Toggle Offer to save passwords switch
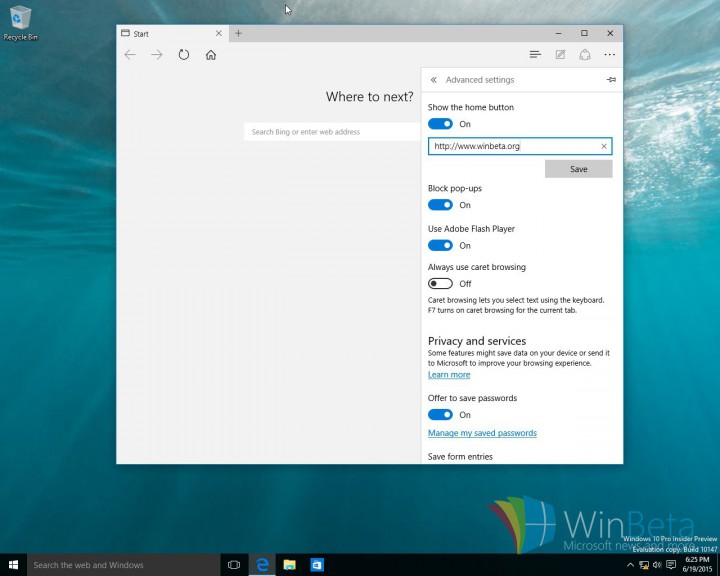Screen dimensions: 720x576 coord(440,415)
